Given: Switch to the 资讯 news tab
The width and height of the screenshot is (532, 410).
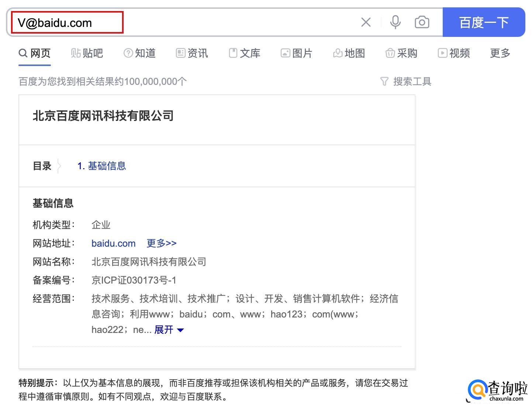Looking at the screenshot, I should tap(191, 53).
